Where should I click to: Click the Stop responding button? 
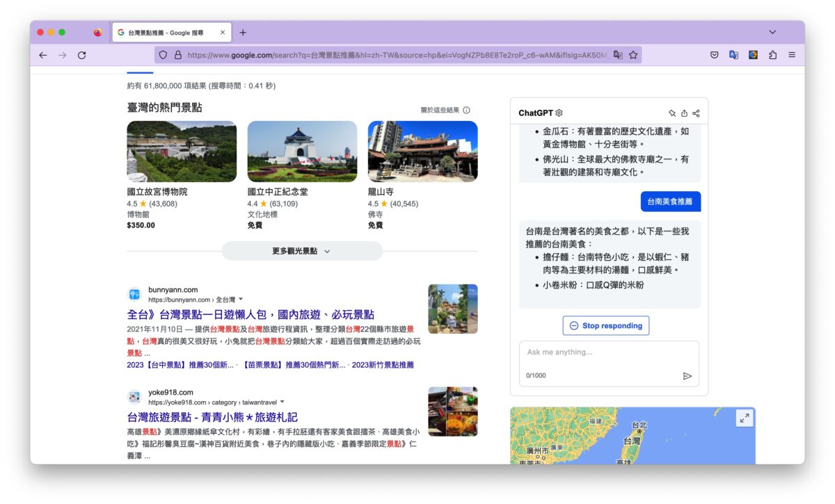point(606,325)
